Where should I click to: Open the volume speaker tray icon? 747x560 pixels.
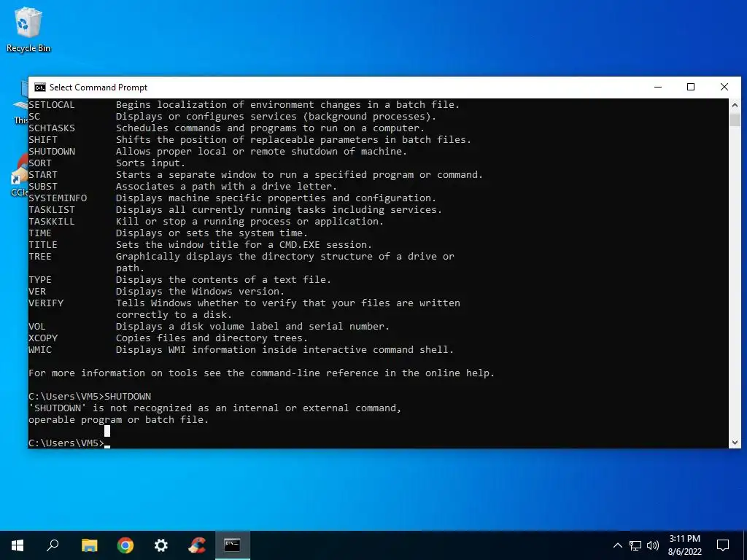[x=653, y=545]
